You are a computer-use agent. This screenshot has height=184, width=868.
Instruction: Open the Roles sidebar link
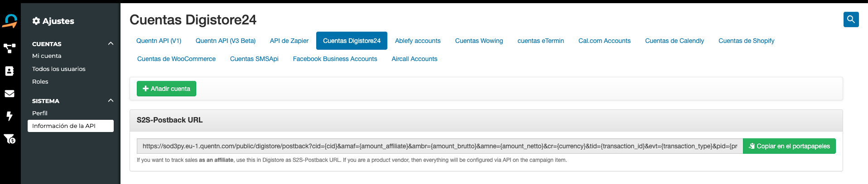coord(40,81)
